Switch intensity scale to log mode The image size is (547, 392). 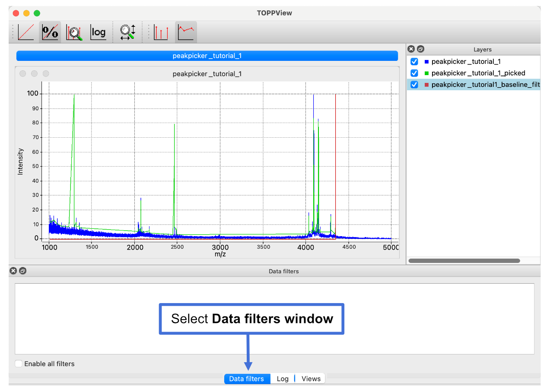[98, 32]
